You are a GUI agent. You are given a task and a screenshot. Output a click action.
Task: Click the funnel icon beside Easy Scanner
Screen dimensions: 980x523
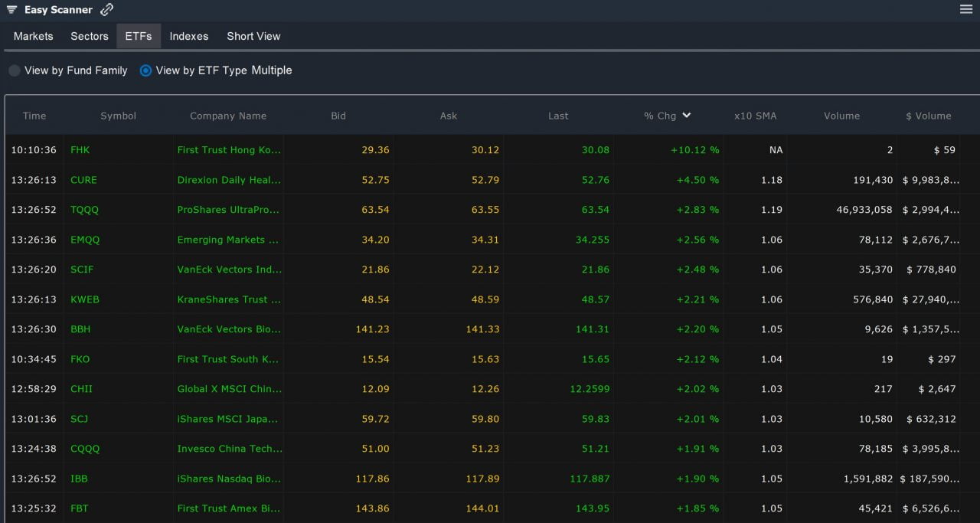tap(11, 10)
